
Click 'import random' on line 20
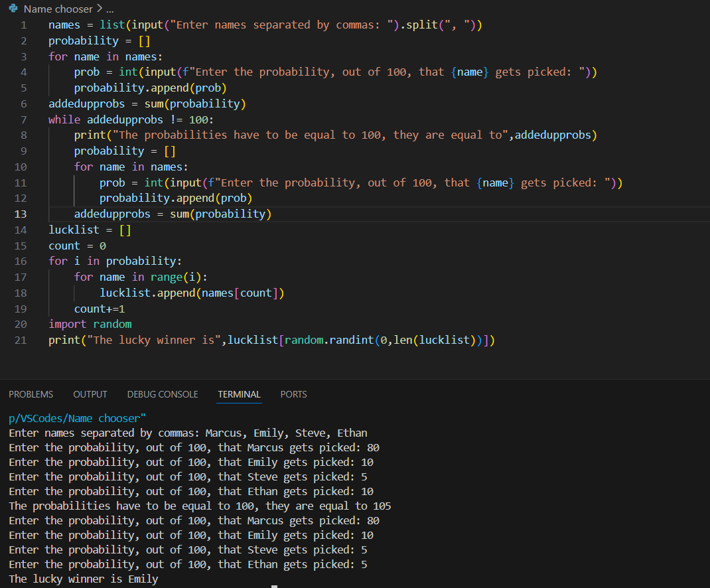coord(90,325)
